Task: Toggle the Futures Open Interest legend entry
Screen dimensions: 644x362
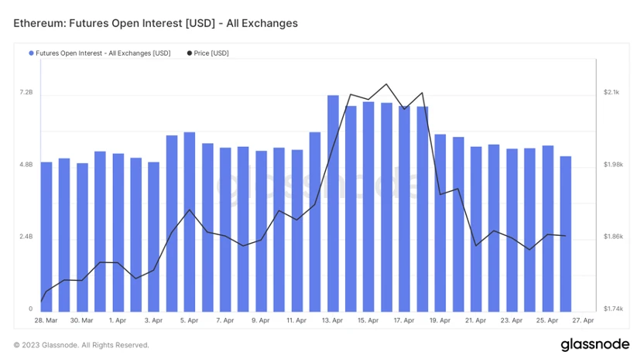Action: coord(99,53)
